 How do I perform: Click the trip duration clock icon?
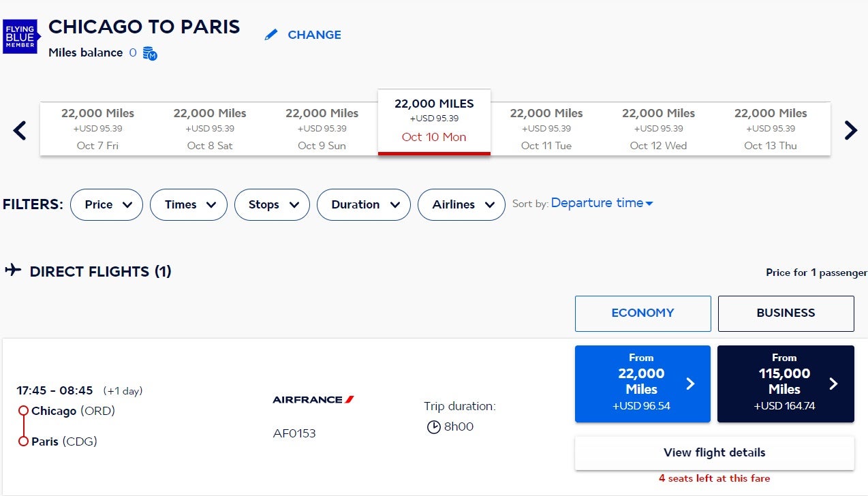(433, 427)
